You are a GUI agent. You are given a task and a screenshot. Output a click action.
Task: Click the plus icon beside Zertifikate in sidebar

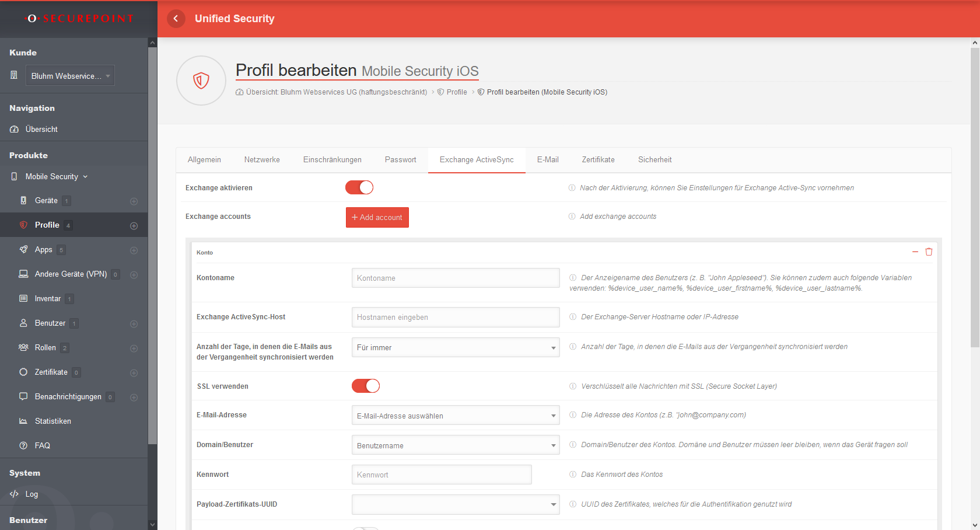134,373
